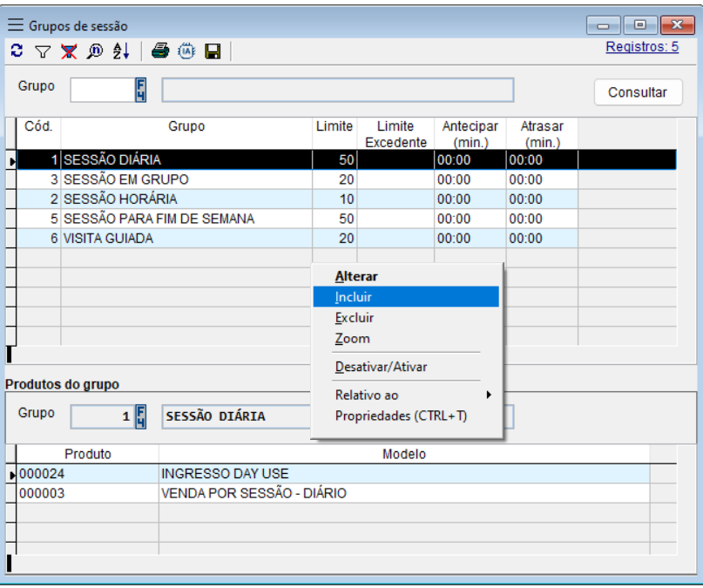Click into the top Grupo input field
The image size is (703, 588).
101,91
